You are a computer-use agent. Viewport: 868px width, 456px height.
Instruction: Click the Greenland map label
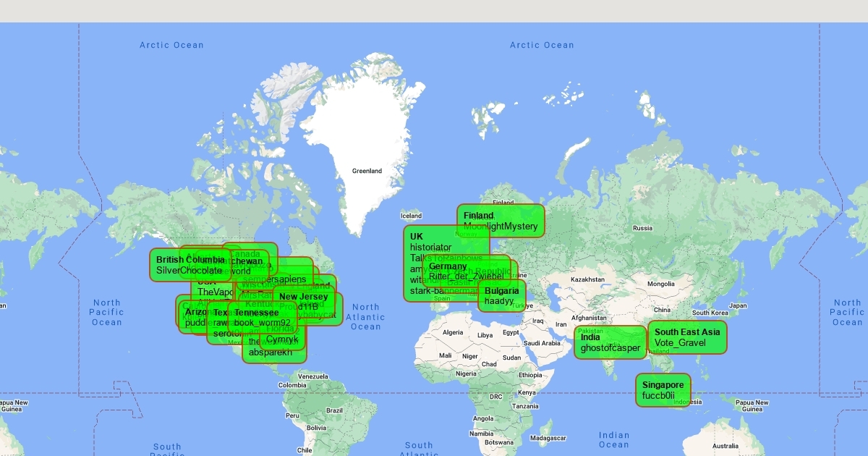[367, 171]
